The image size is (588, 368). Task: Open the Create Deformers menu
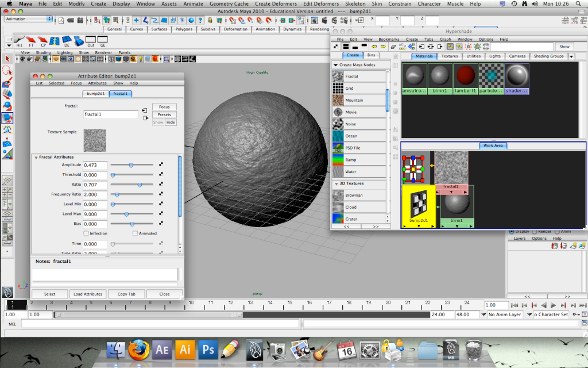277,3
